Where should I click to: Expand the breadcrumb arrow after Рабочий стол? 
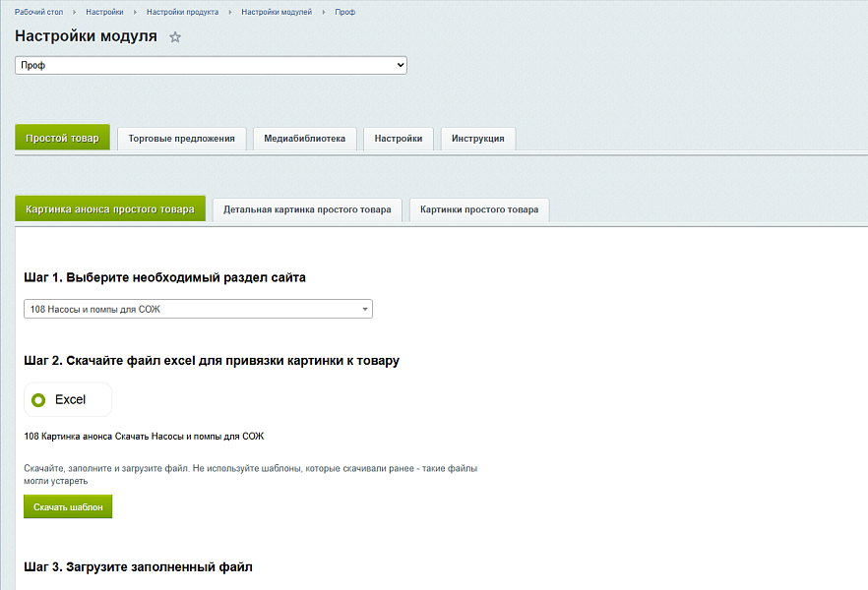pos(73,12)
